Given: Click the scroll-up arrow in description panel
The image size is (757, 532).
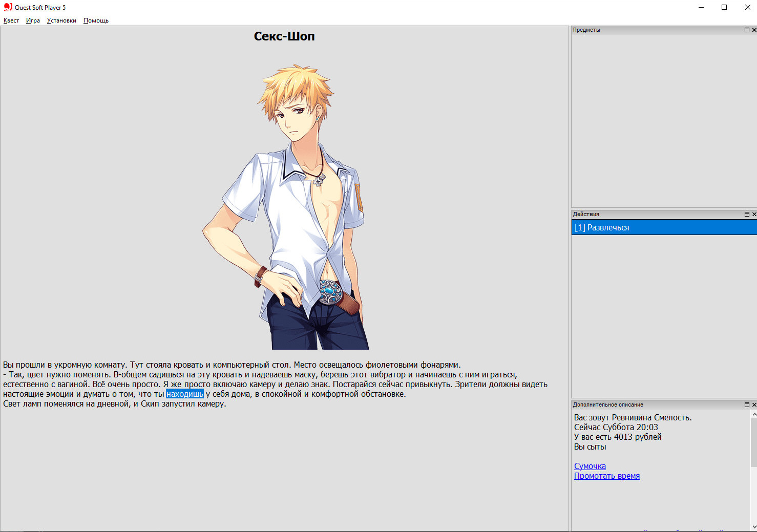Looking at the screenshot, I should [753, 414].
